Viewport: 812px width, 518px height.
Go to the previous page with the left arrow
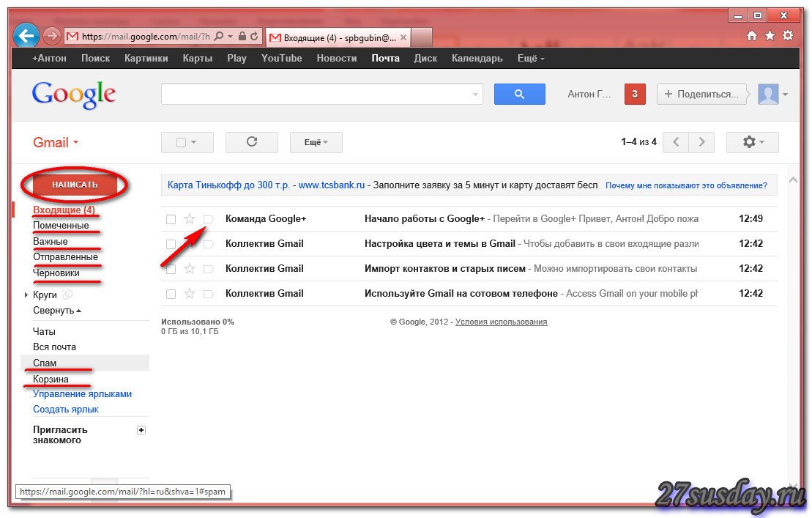(x=676, y=142)
